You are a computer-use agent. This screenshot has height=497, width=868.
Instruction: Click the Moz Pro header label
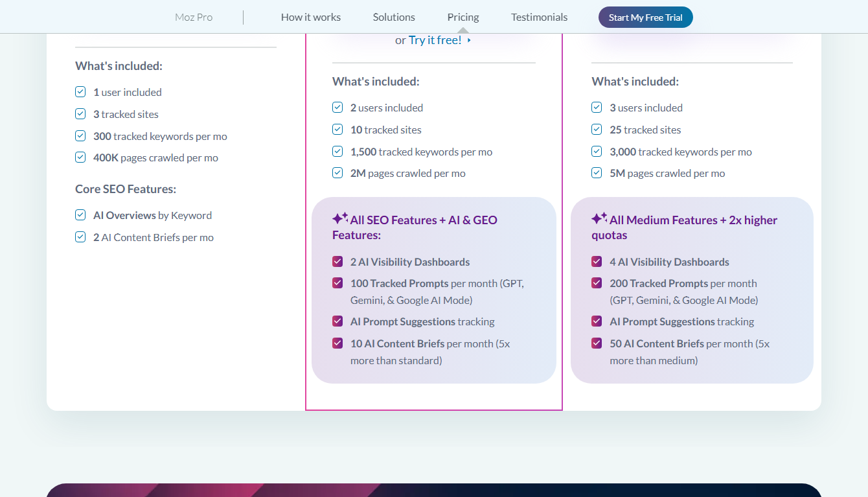click(194, 17)
